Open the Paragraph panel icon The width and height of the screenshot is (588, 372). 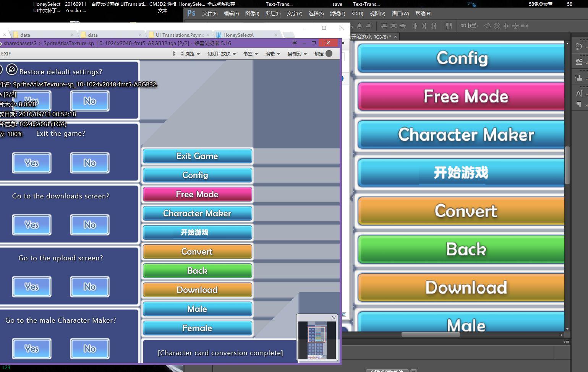pos(579,104)
